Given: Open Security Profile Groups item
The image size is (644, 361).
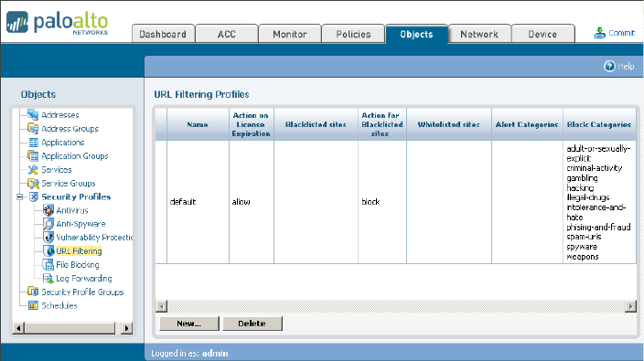Looking at the screenshot, I should pyautogui.click(x=82, y=292).
